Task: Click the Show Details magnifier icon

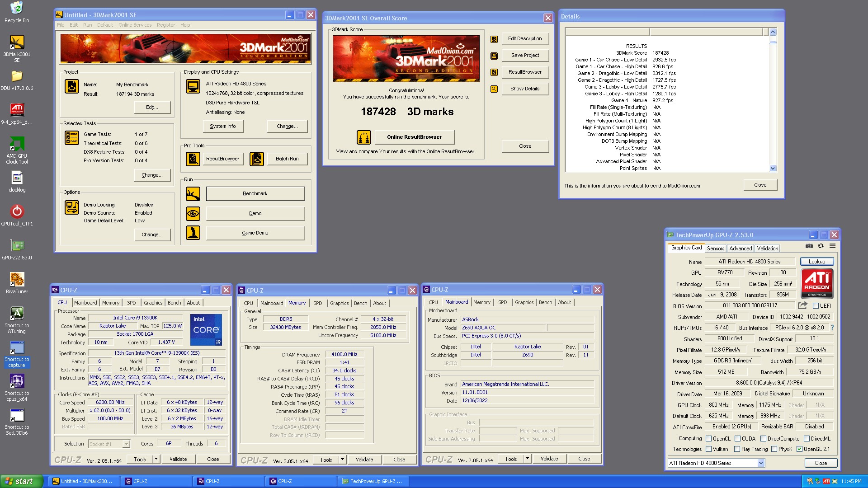Action: 494,89
